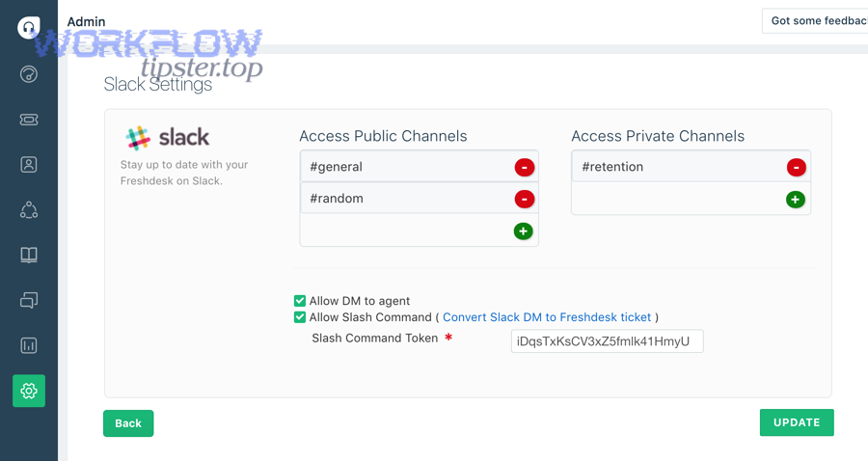Open the Reports chart icon in sidebar
Screen dimensions: 868x461
click(29, 345)
